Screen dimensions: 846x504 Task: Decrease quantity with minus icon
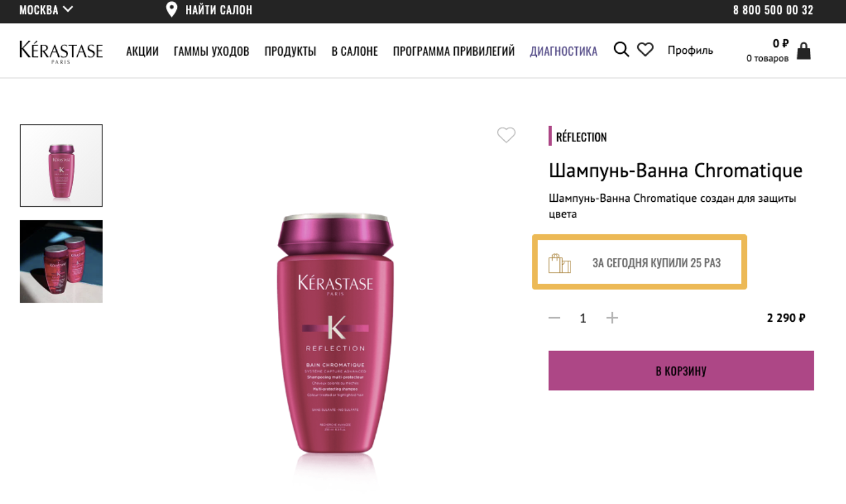tap(555, 318)
